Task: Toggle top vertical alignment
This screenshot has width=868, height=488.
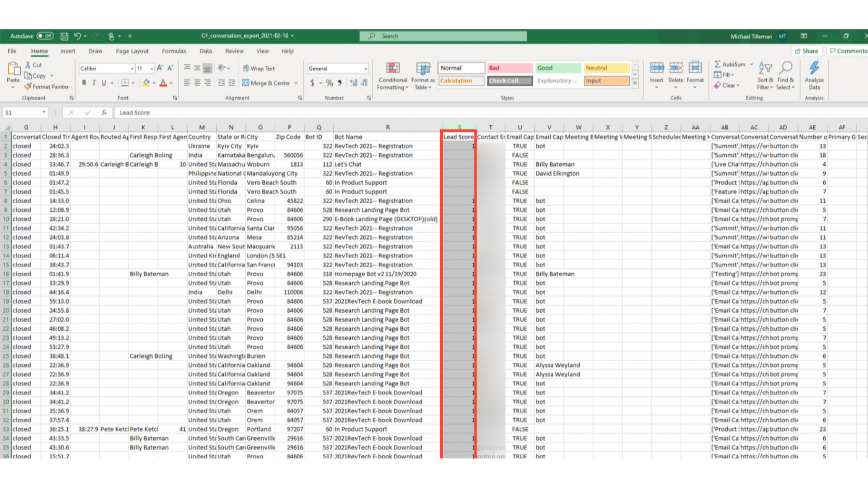Action: point(187,68)
